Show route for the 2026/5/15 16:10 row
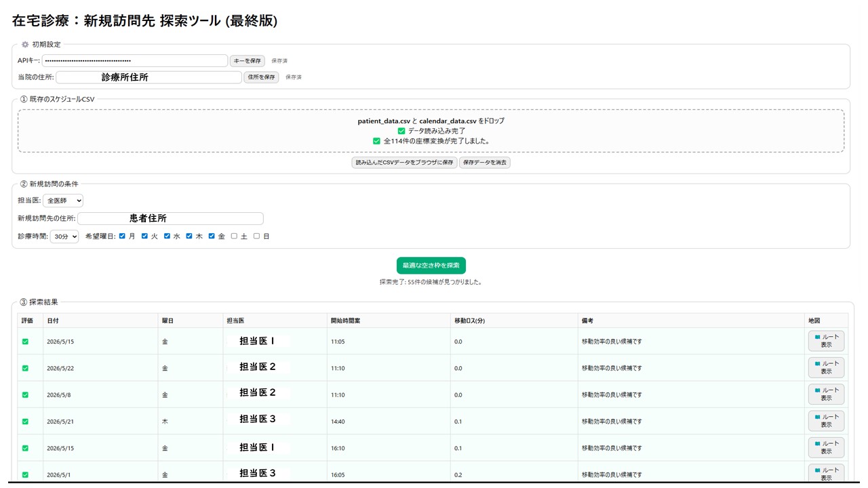 point(826,448)
